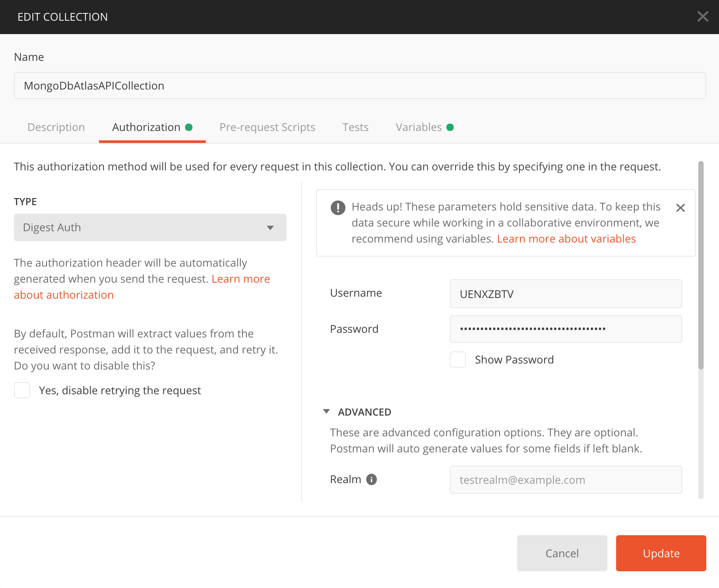Click the dropdown arrow in the Type selector
The width and height of the screenshot is (719, 588).
point(270,228)
